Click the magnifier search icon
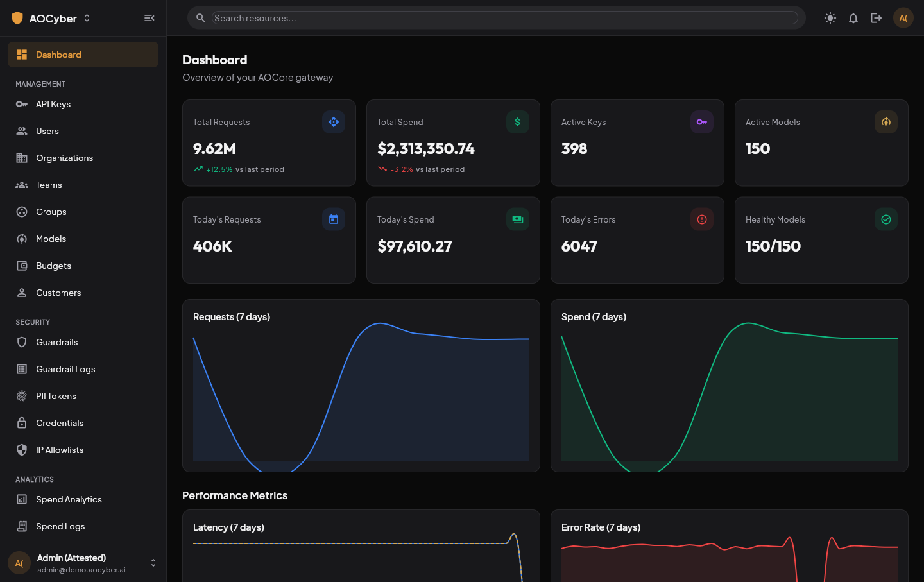The image size is (924, 582). (201, 18)
